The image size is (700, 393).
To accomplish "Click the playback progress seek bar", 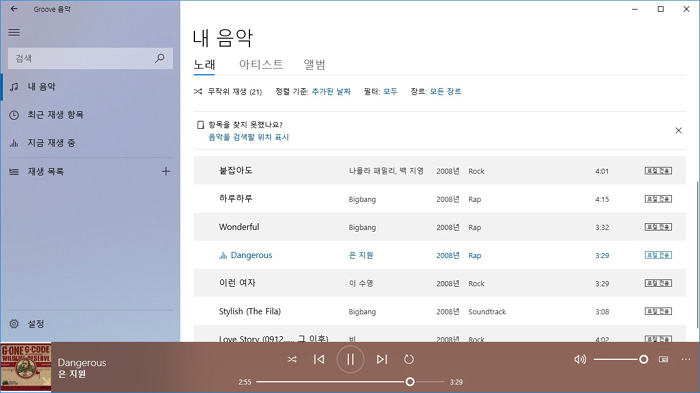I will click(x=350, y=382).
